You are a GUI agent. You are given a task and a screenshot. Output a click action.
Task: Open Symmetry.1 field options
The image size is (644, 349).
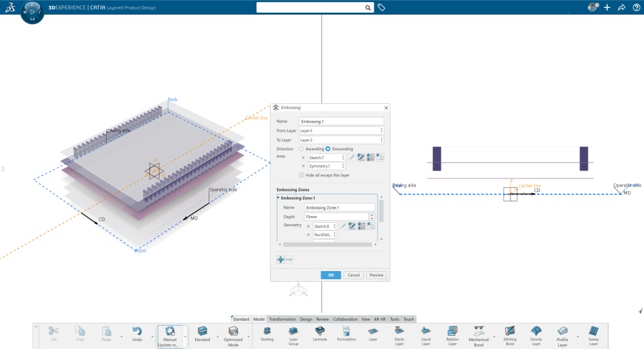[x=343, y=166]
